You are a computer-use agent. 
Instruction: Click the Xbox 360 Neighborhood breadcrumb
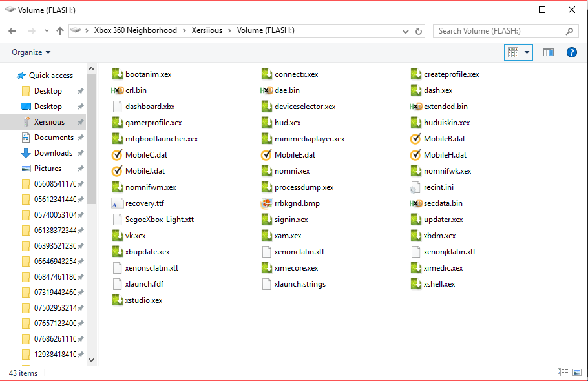[136, 30]
